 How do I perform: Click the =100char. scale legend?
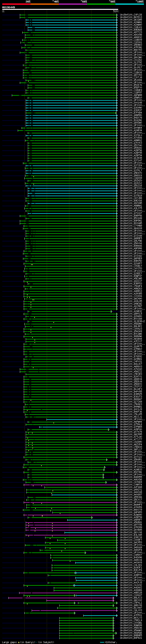pos(108,642)
